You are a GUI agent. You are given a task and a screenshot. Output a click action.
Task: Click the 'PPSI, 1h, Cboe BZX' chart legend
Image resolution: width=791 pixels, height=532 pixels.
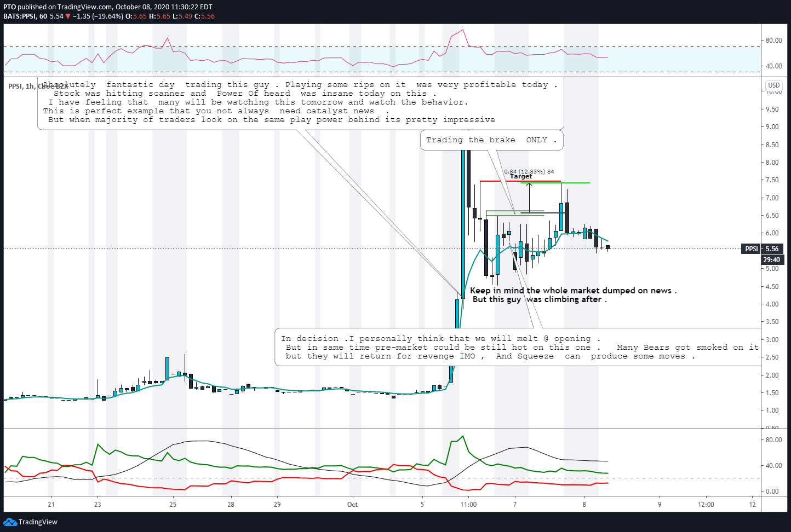coord(38,86)
